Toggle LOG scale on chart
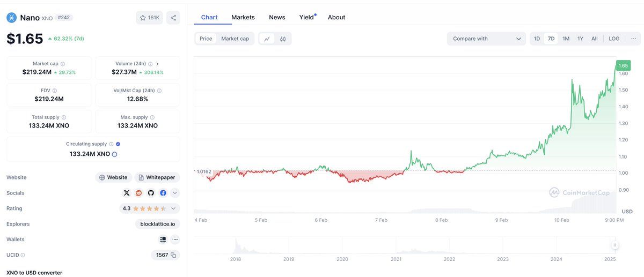The width and height of the screenshot is (644, 277). [x=614, y=39]
